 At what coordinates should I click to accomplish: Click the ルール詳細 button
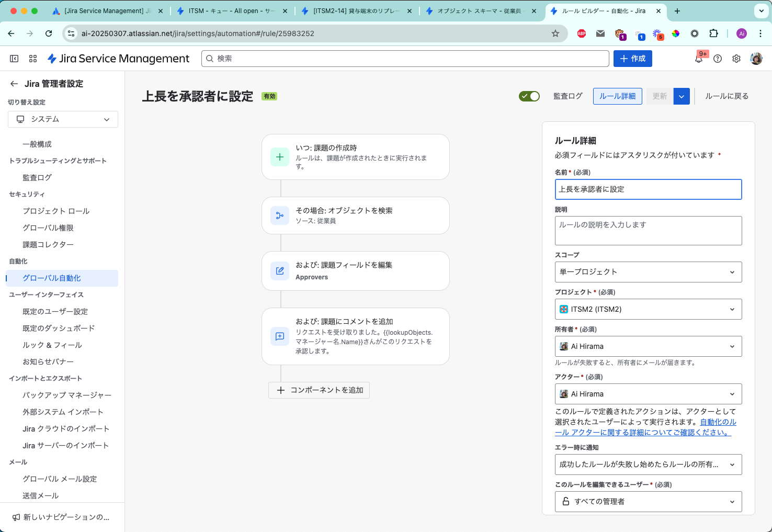click(x=617, y=96)
